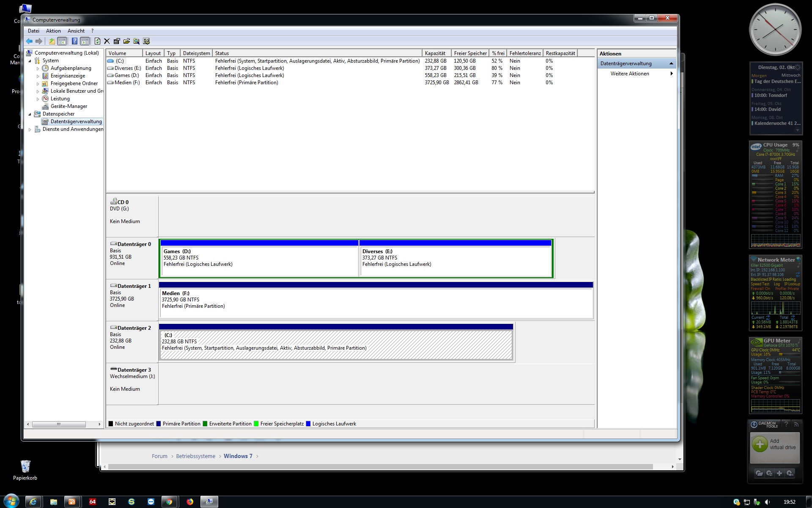Expand the Weitere Aktionen submenu arrow
This screenshot has width=812, height=508.
coord(671,74)
